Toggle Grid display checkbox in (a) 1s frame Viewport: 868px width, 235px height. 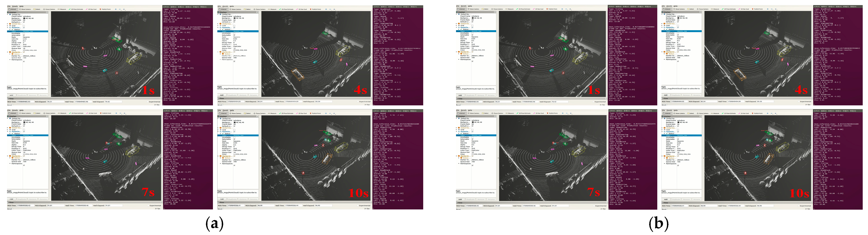pos(24,26)
